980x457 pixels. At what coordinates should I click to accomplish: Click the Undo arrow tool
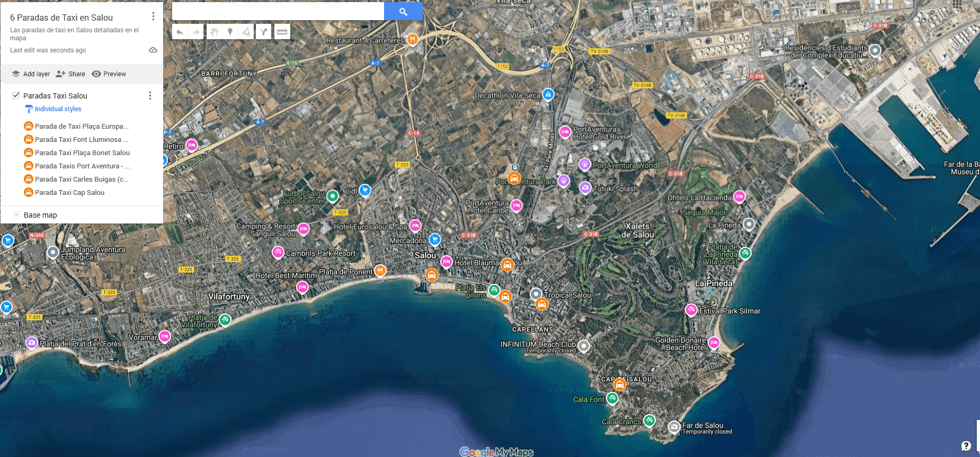tap(180, 32)
